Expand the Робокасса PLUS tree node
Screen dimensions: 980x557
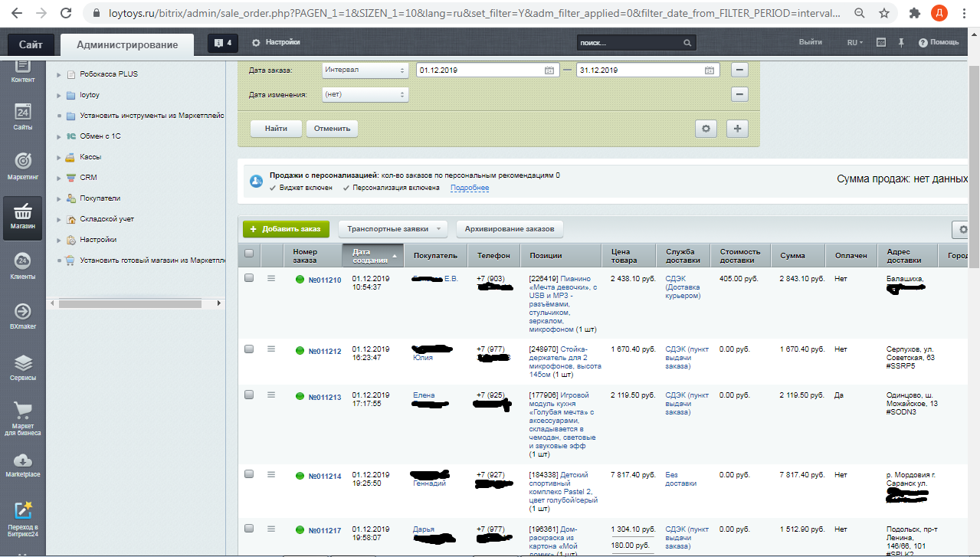coord(59,74)
